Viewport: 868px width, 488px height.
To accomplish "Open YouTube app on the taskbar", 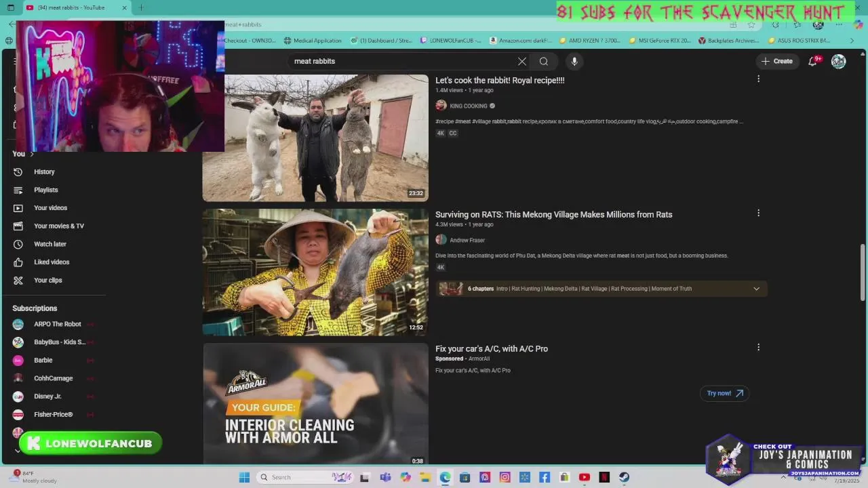I will click(x=585, y=477).
